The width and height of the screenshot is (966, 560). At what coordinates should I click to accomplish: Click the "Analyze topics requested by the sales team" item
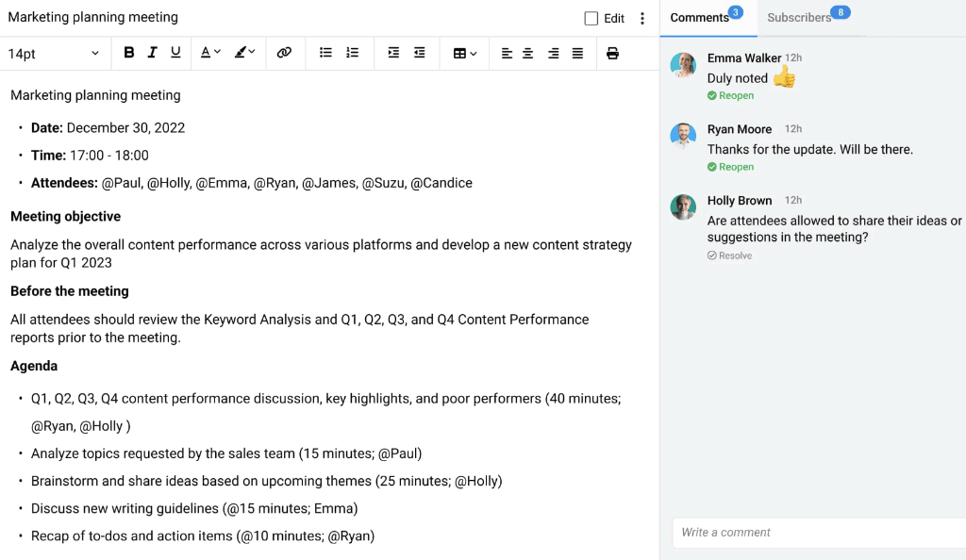coord(226,453)
